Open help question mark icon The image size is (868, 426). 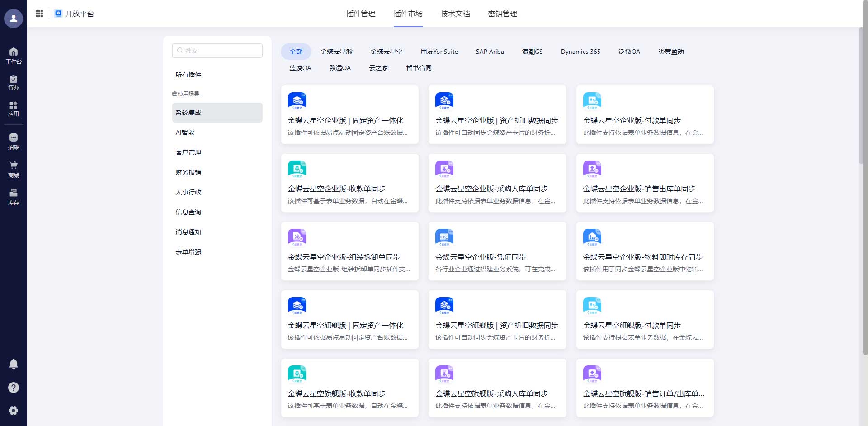(14, 387)
